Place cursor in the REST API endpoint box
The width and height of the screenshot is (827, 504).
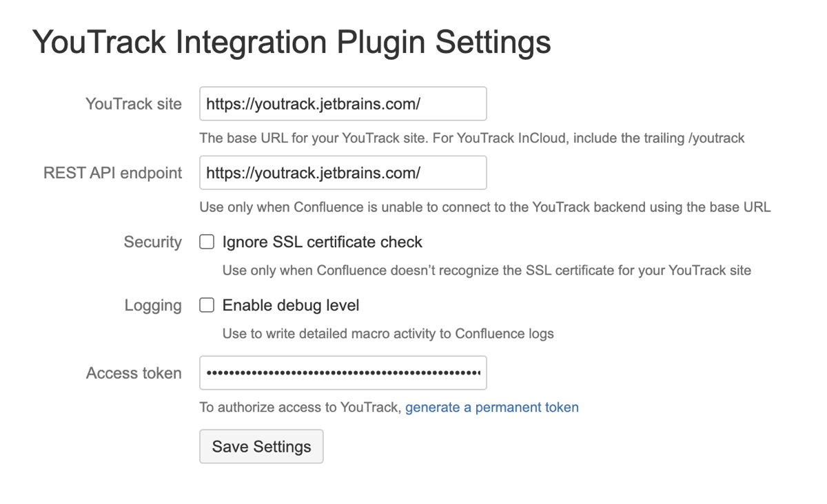[343, 173]
